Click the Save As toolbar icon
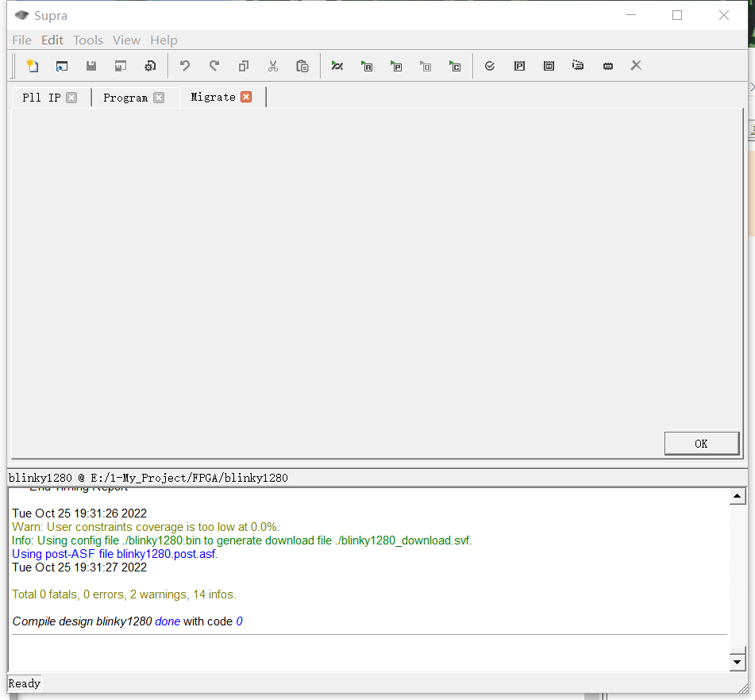 coord(121,66)
